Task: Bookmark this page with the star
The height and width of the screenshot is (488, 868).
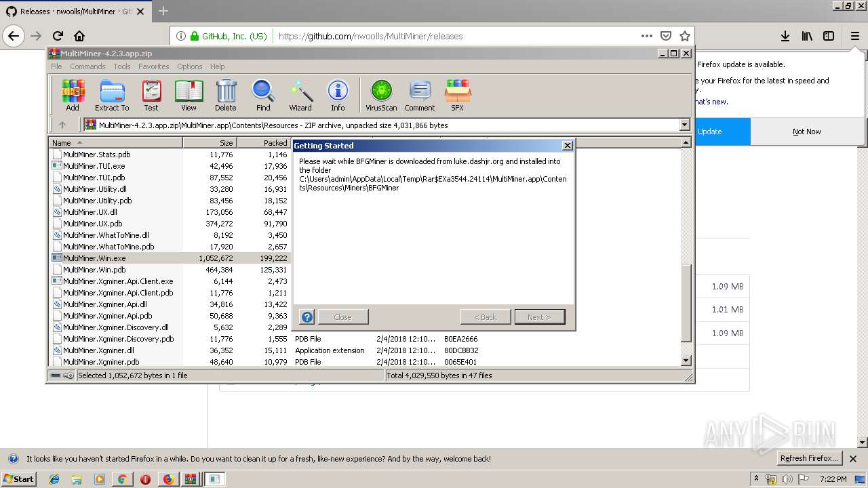Action: 685,36
